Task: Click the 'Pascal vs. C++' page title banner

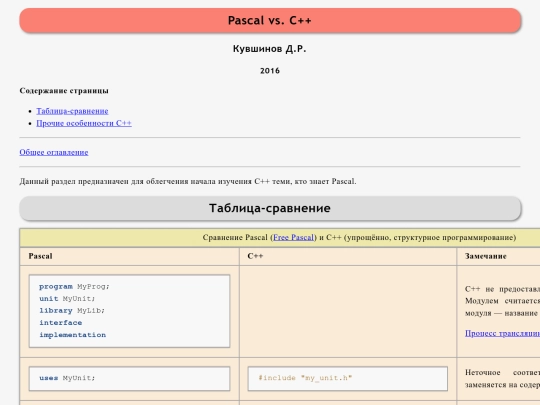Action: pyautogui.click(x=270, y=20)
